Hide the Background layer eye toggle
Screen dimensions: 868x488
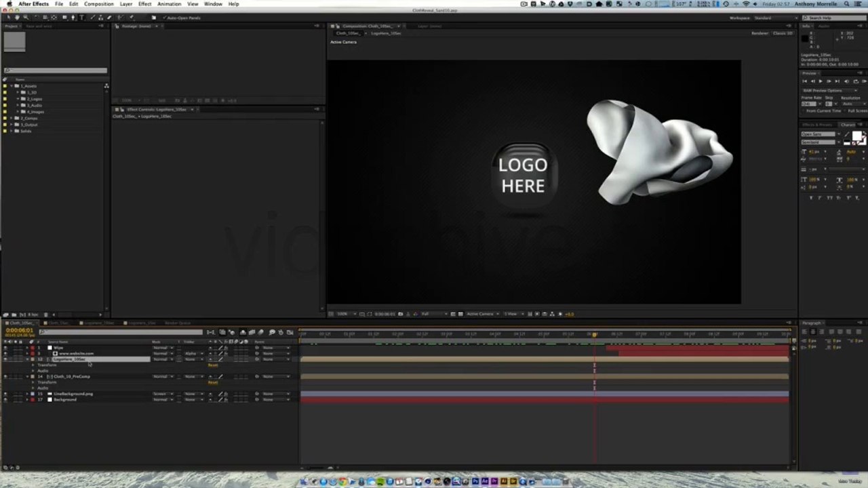pos(5,399)
